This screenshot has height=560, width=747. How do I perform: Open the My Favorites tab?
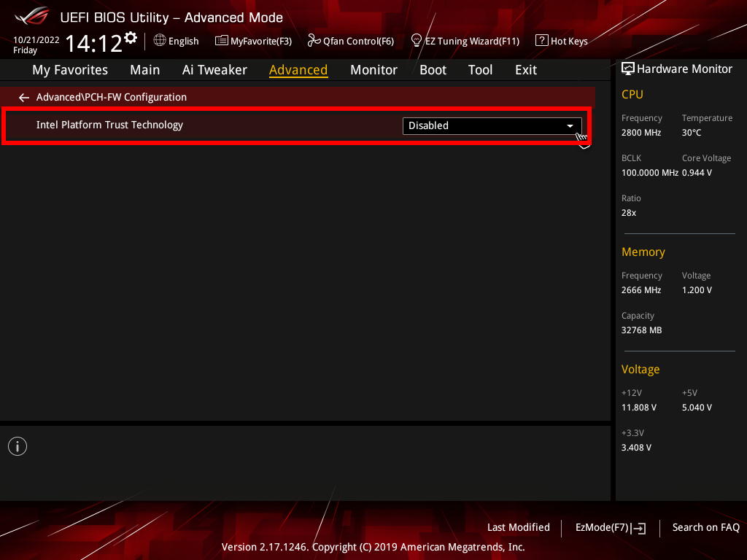coord(70,70)
